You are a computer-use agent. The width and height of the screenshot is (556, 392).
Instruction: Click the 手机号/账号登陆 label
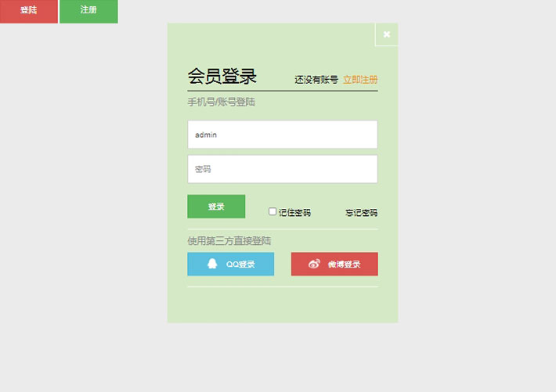222,102
